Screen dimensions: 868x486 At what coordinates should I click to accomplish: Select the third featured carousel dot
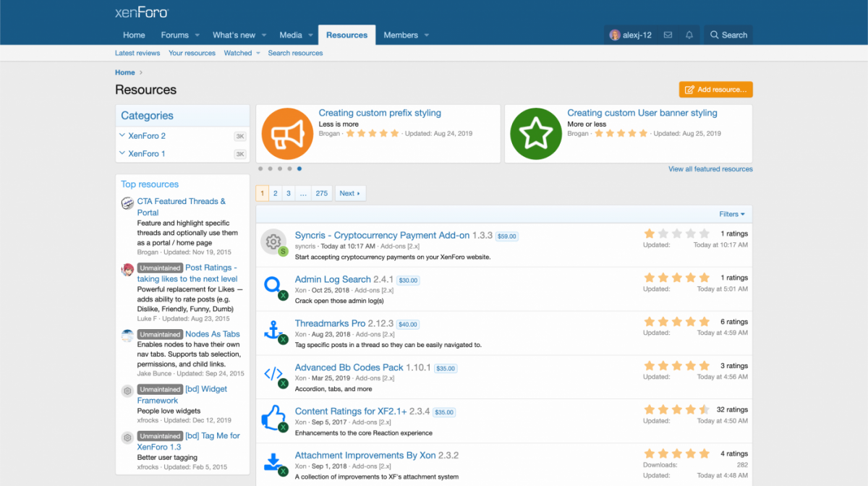280,169
